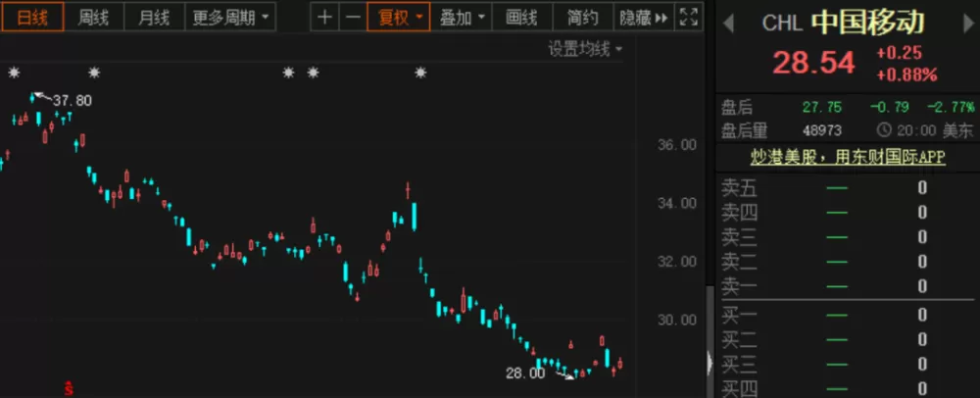Viewport: 980px width, 398px height.
Task: Select the 周线 weekly tab
Action: 93,17
